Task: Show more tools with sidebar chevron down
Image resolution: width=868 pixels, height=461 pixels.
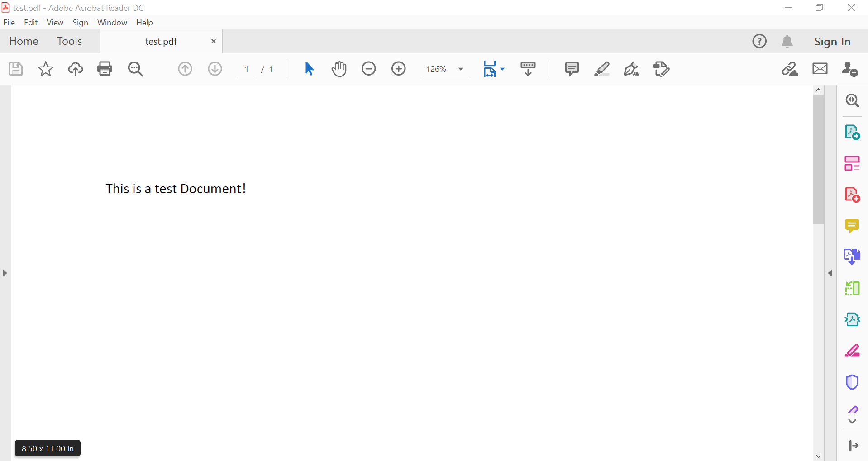Action: [853, 422]
